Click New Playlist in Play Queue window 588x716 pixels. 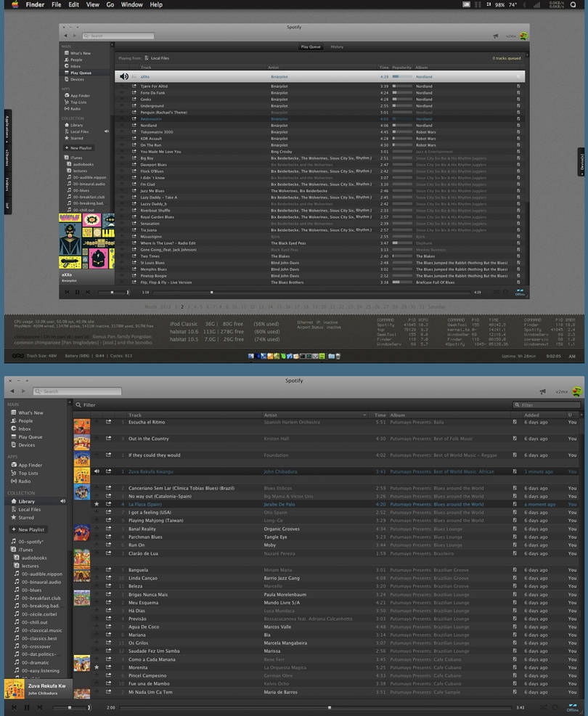(x=78, y=148)
